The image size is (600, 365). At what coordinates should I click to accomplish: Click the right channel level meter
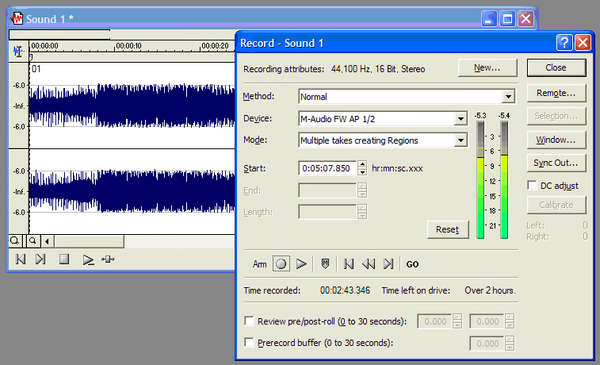pyautogui.click(x=504, y=180)
